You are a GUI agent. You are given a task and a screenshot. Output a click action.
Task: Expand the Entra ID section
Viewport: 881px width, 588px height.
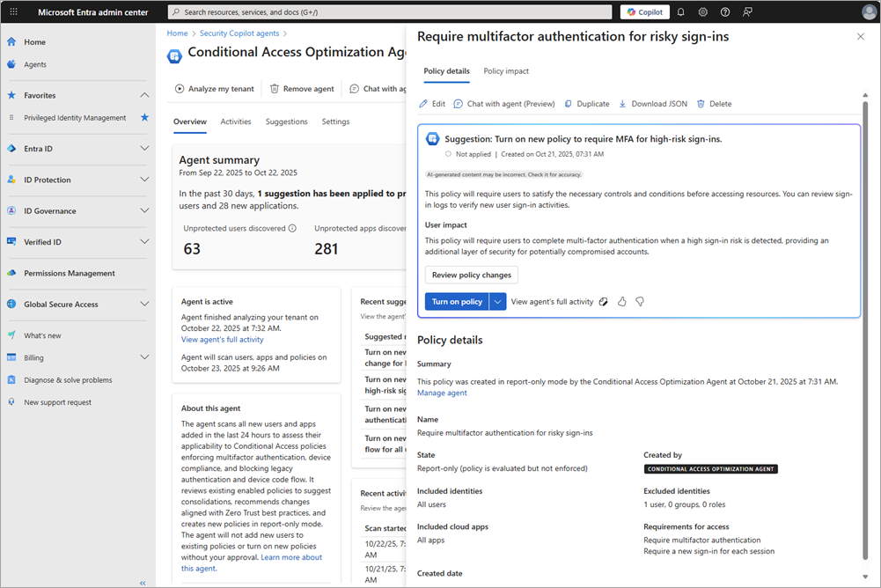coord(143,148)
